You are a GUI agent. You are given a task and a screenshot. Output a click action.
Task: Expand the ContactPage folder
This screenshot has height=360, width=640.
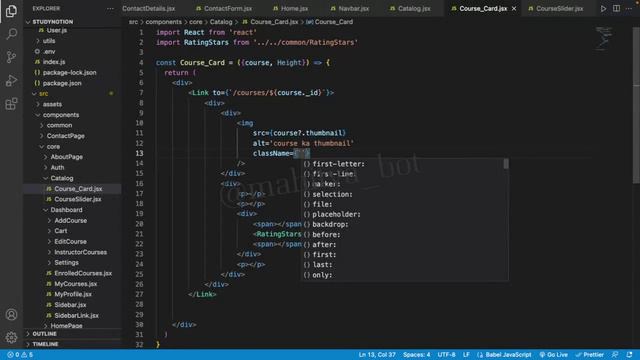(65, 136)
